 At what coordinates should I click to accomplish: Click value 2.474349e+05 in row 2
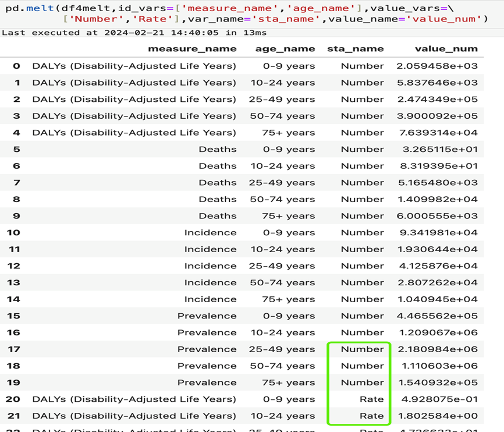point(438,100)
